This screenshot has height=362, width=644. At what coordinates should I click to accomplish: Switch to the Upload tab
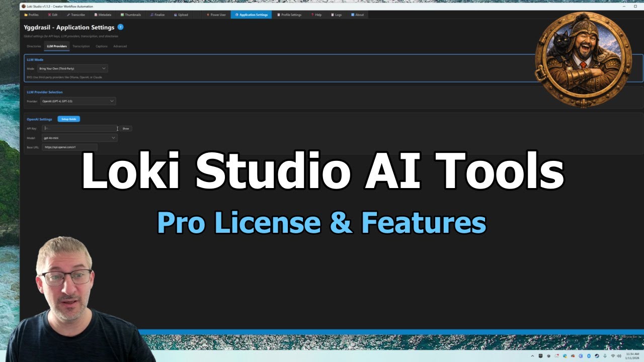[181, 15]
